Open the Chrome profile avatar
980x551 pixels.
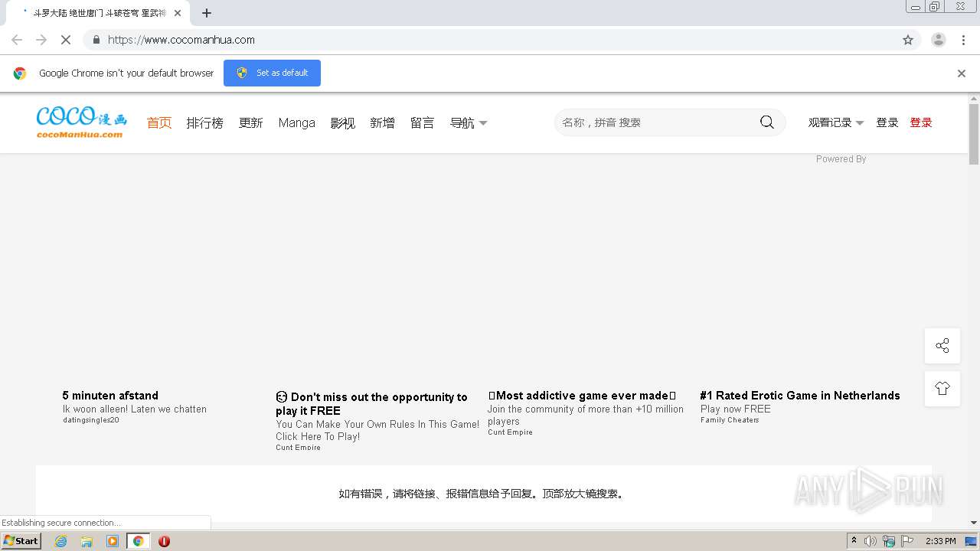click(939, 40)
